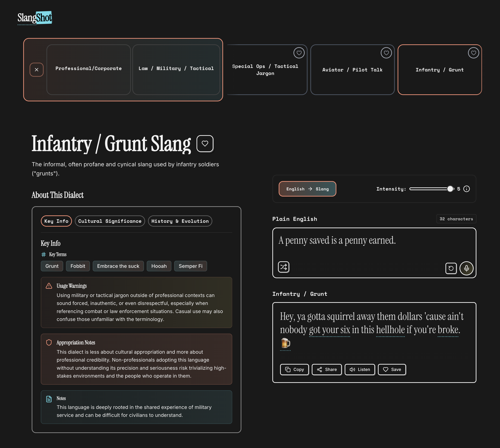Switch translation direction English to Slang
Screen dimensions: 500x448
point(307,189)
